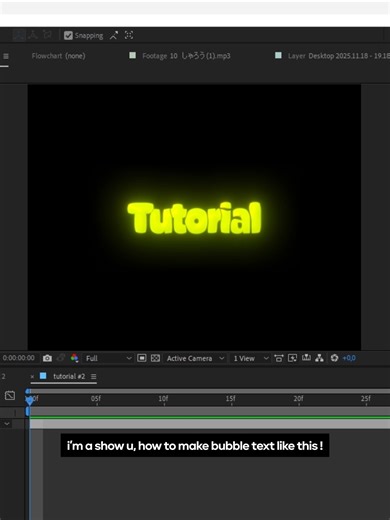Viewport: 390px width, 520px height.
Task: Switch to the Flowchart (none) tab
Action: point(58,56)
